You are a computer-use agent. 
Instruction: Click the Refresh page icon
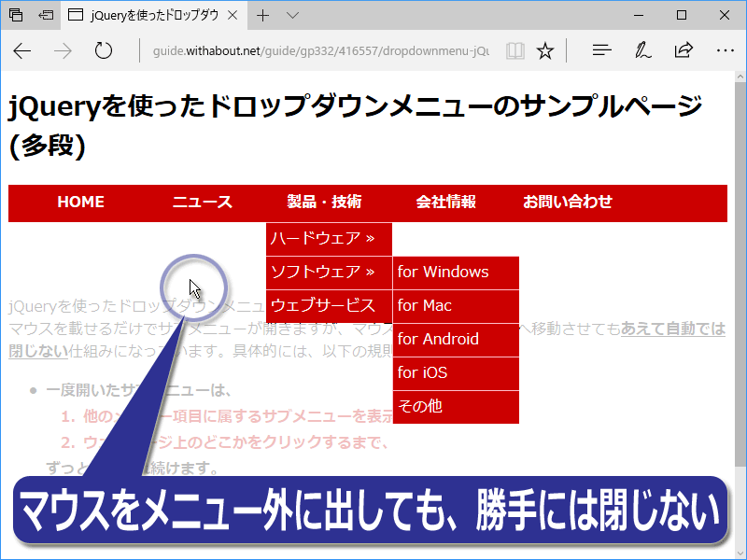point(104,50)
